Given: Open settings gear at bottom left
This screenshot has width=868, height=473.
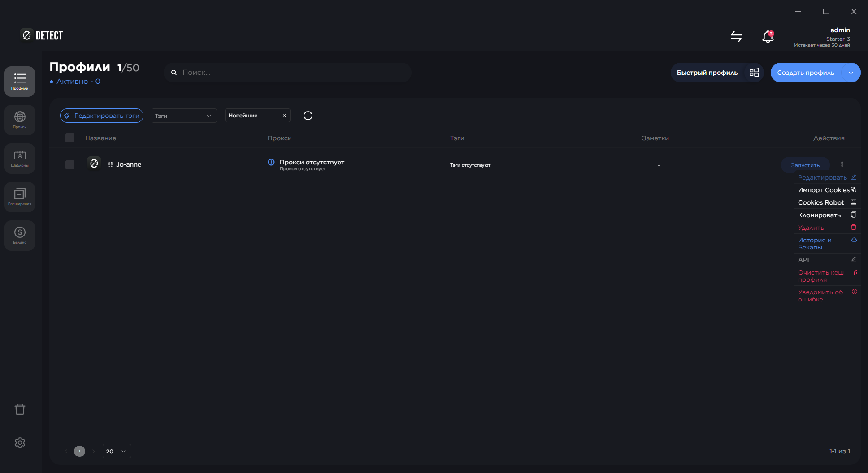Looking at the screenshot, I should [x=20, y=443].
